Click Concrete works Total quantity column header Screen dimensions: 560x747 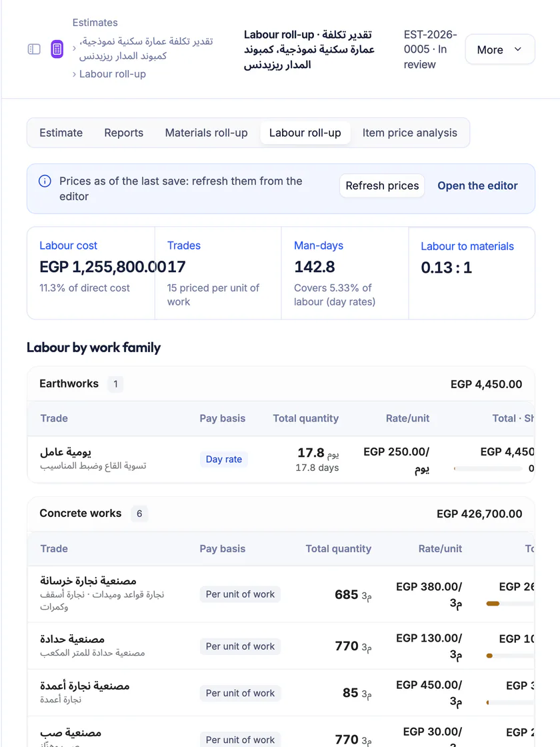click(x=339, y=548)
